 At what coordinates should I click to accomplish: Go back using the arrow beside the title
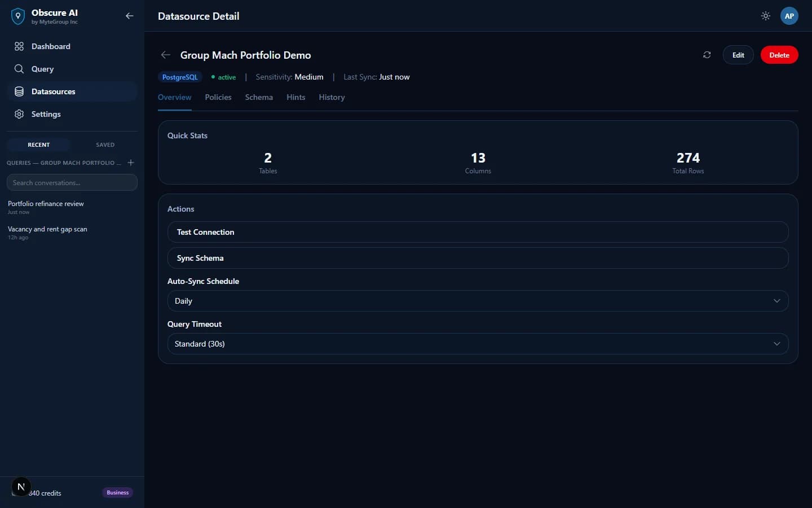tap(165, 55)
